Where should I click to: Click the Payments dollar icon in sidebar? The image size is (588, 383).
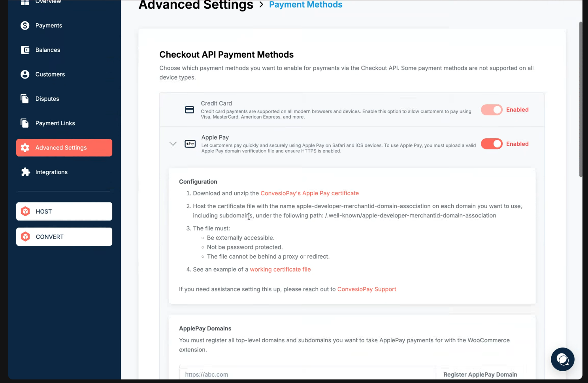coord(25,26)
